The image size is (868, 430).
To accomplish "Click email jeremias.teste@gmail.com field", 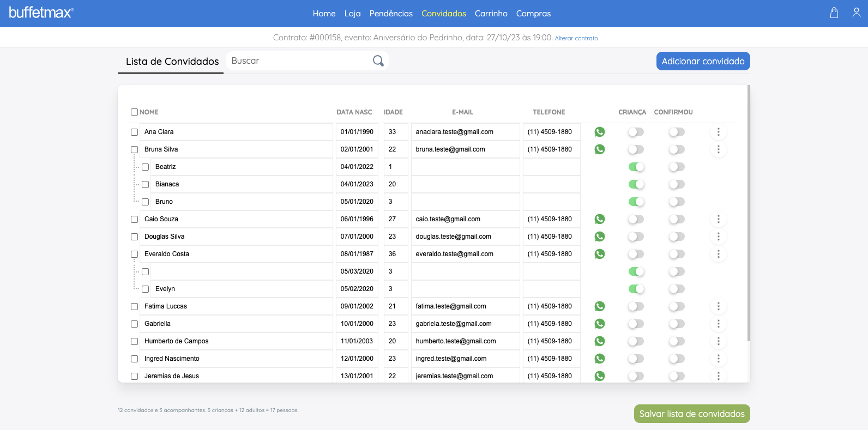I will [x=466, y=376].
